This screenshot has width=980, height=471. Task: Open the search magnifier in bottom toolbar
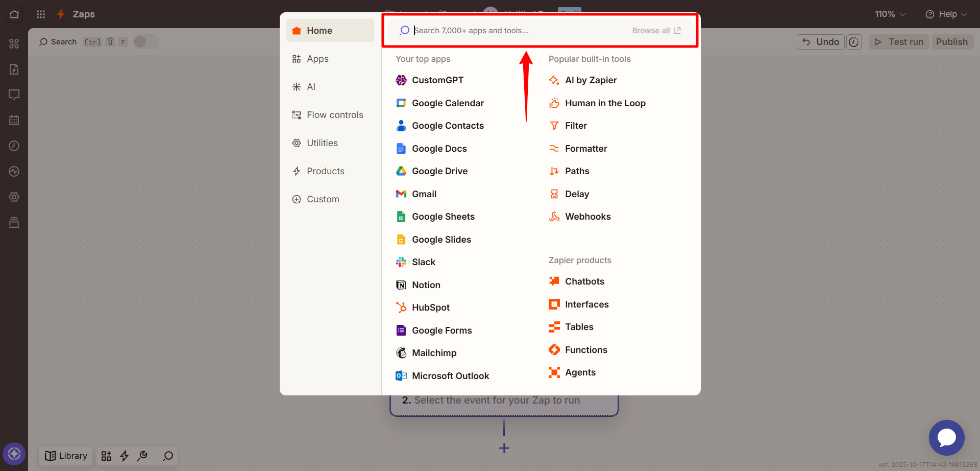(x=168, y=456)
